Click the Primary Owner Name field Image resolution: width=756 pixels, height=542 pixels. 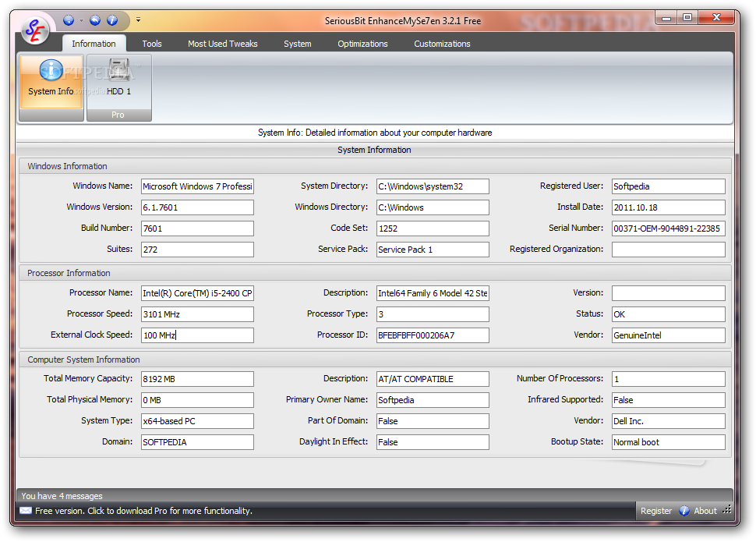433,400
